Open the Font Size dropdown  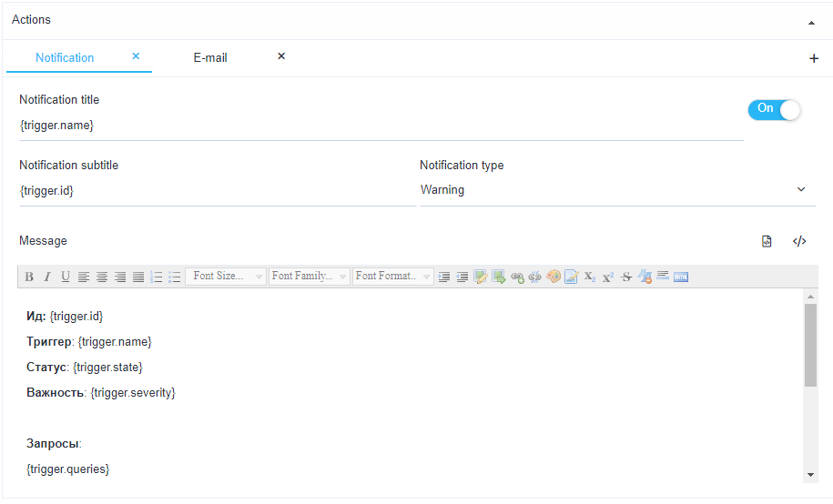(226, 277)
